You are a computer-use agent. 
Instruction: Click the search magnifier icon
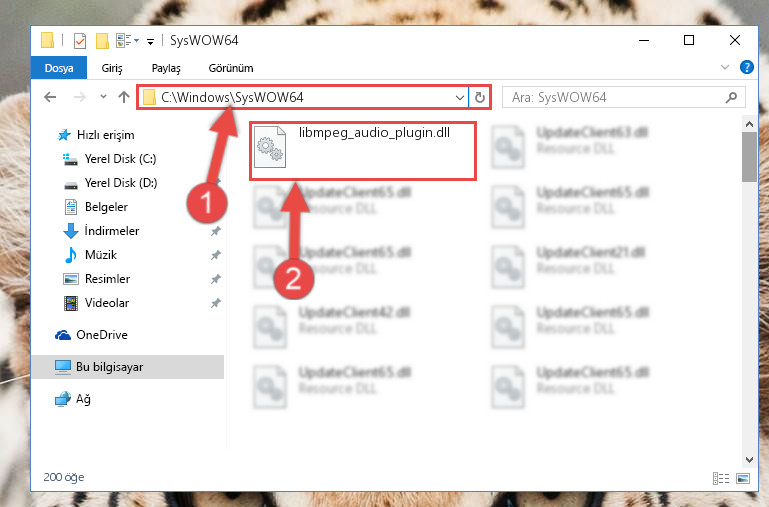731,98
